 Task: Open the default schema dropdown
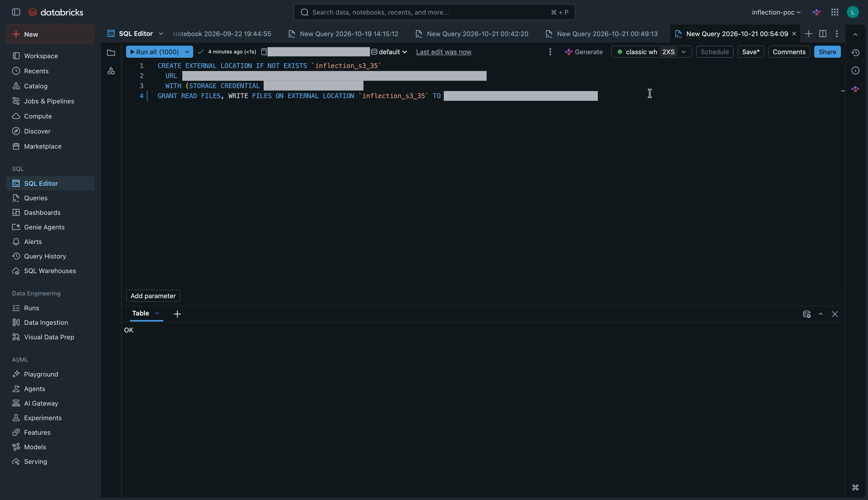coord(389,52)
